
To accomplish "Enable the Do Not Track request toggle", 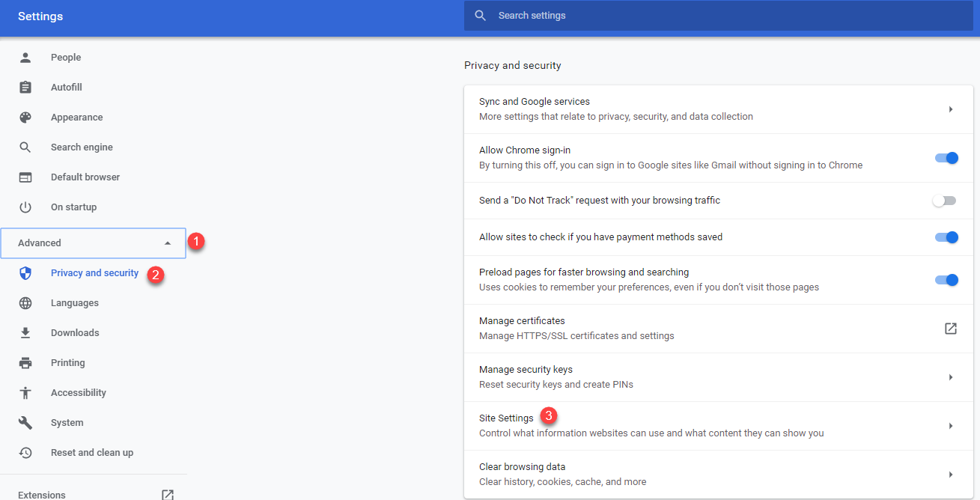I will pyautogui.click(x=945, y=201).
